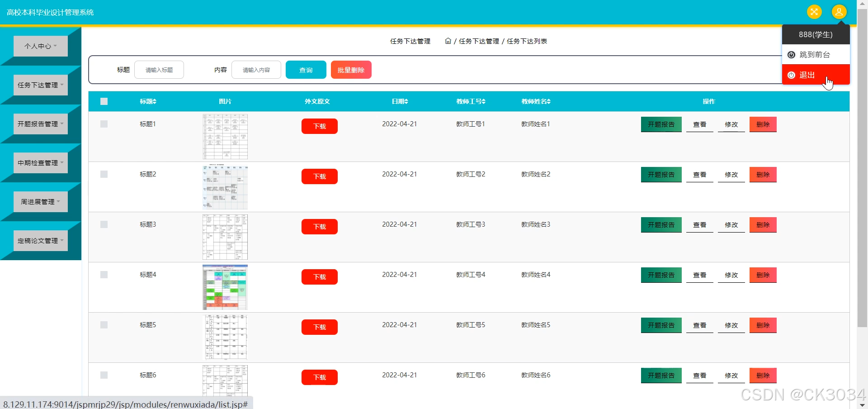Viewport: 868px width, 409px height.
Task: Open the image thumbnail for 标题4
Action: (x=225, y=287)
